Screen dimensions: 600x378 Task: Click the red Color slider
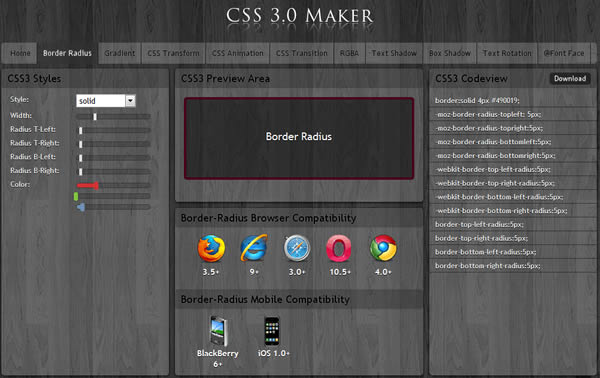click(x=113, y=186)
